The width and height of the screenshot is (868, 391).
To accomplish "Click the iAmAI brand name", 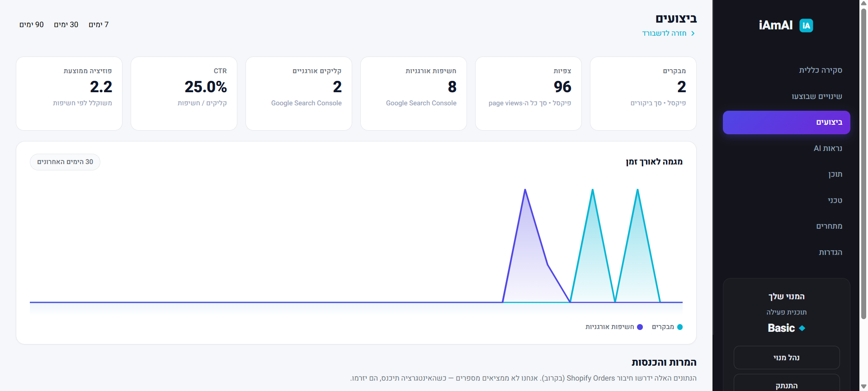I will (x=776, y=25).
